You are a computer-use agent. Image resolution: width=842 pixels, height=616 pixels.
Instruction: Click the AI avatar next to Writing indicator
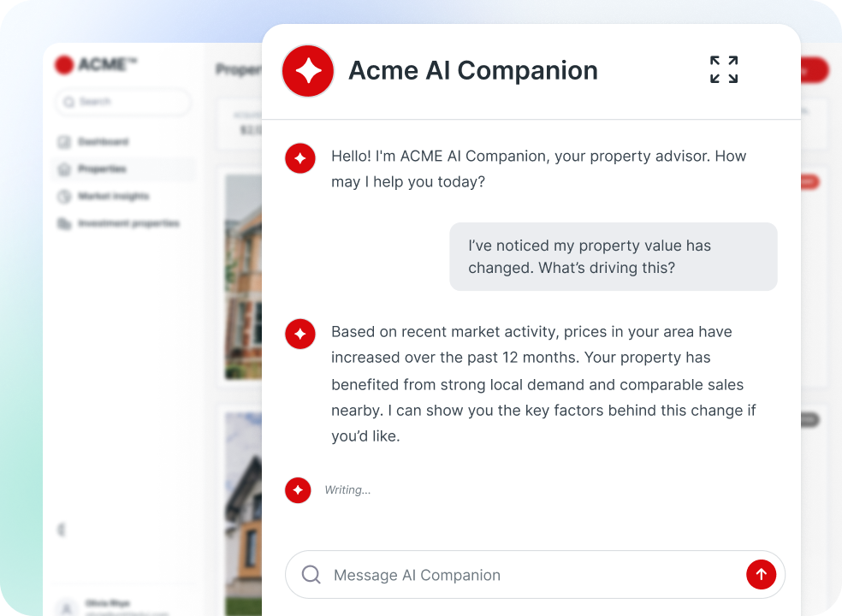tap(298, 490)
